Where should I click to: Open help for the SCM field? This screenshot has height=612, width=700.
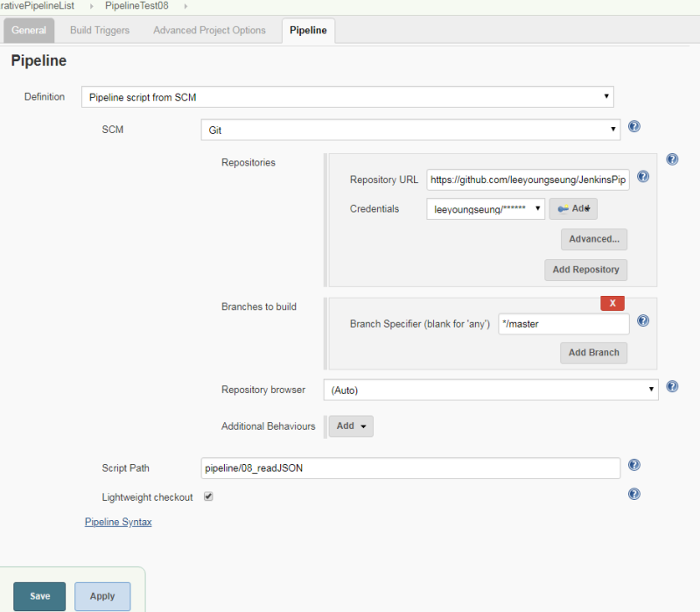coord(633,126)
